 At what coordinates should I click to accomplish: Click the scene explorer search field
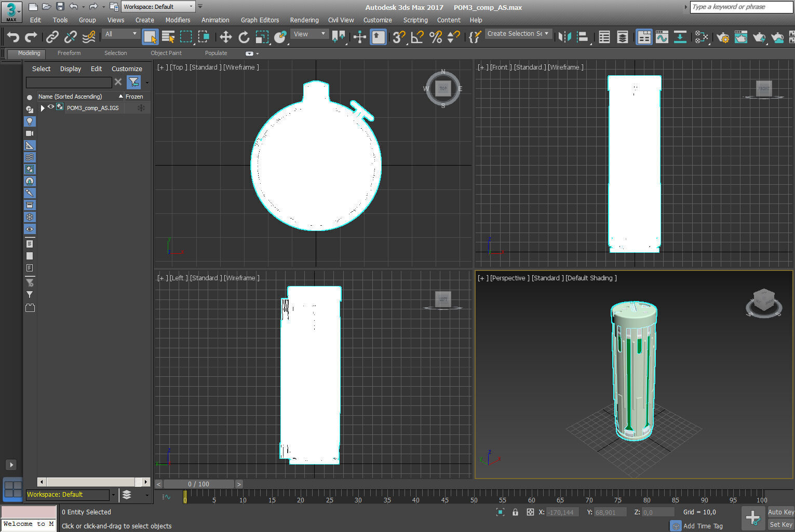(69, 83)
